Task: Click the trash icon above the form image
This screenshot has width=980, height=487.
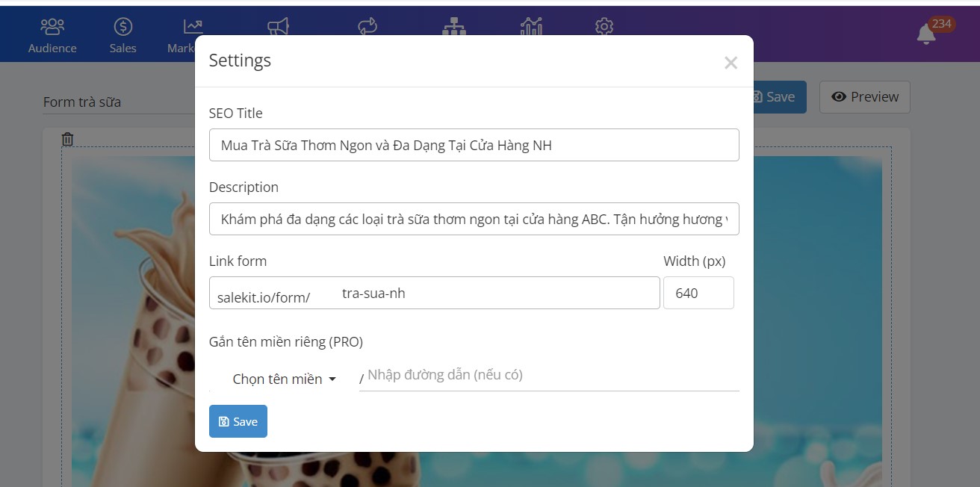Action: [67, 139]
